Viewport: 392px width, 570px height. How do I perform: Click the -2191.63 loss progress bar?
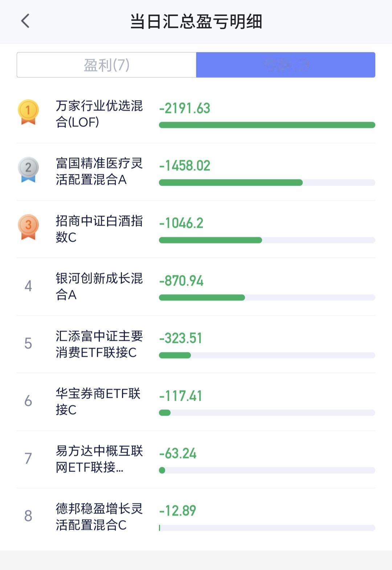267,125
